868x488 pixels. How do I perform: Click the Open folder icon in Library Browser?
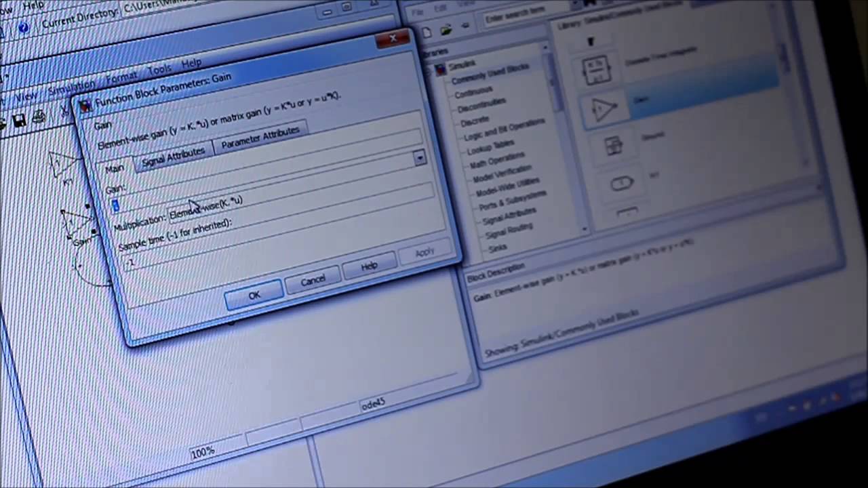[x=446, y=30]
